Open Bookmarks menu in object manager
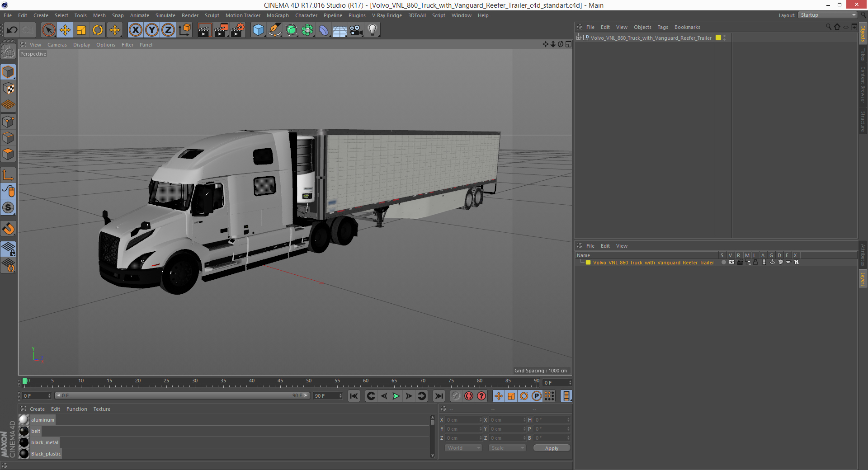Viewport: 868px width, 470px height. pos(687,27)
